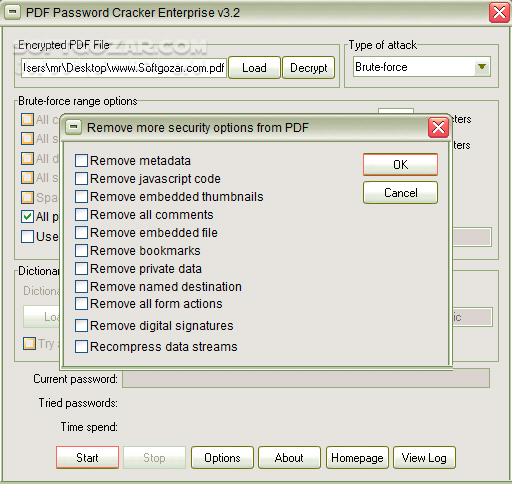The width and height of the screenshot is (512, 485).
Task: Click the disabled Stop button
Action: pos(154,458)
